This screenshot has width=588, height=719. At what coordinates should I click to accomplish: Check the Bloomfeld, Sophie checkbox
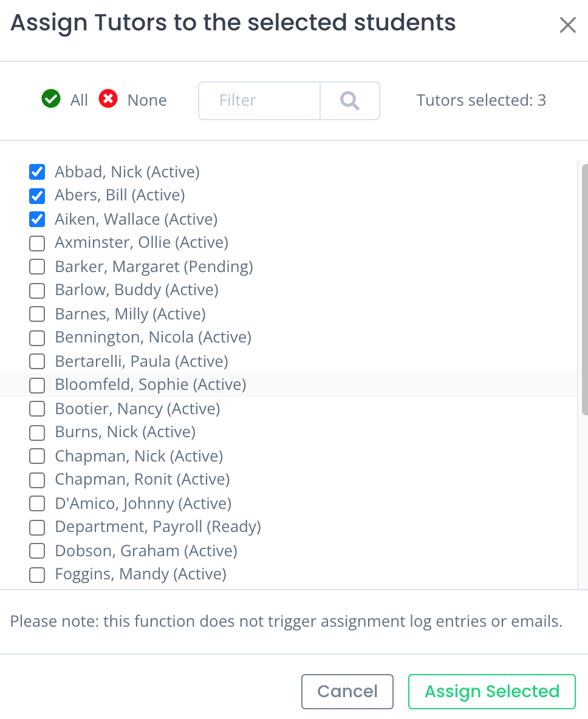pos(37,385)
